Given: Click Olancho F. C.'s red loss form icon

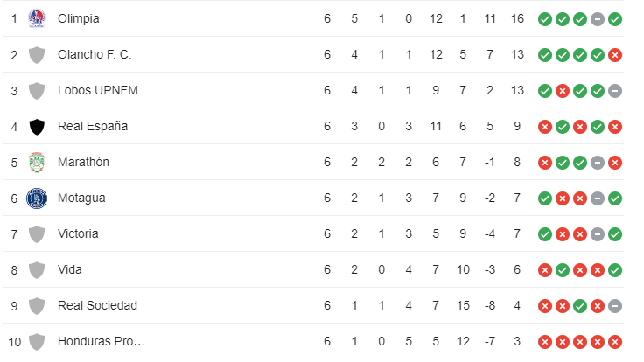Looking at the screenshot, I should pyautogui.click(x=615, y=55).
